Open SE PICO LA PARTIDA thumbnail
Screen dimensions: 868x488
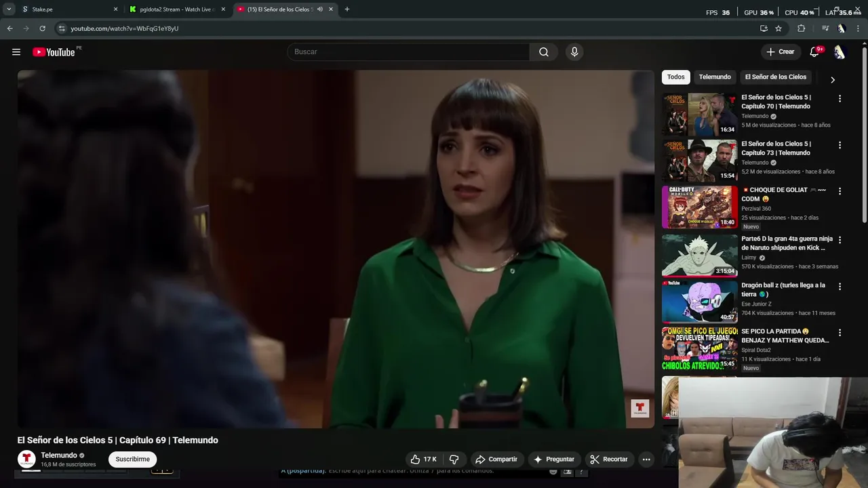click(x=700, y=348)
